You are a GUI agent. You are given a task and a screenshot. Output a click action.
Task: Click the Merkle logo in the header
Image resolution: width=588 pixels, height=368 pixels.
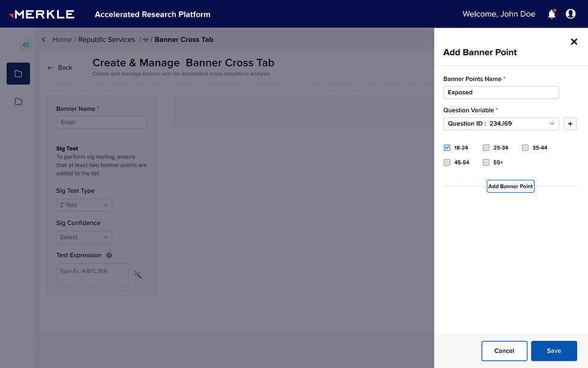pyautogui.click(x=42, y=14)
